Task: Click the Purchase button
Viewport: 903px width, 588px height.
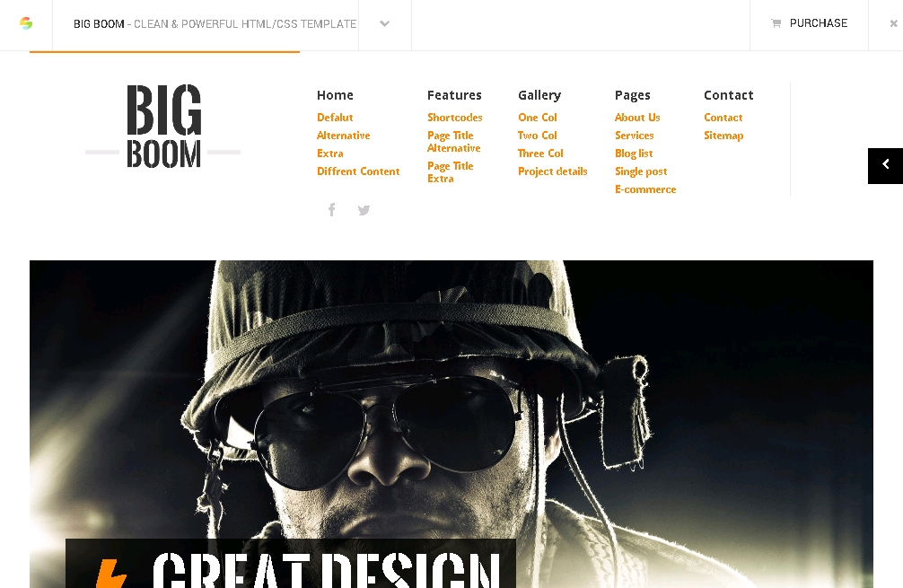Action: coord(809,23)
